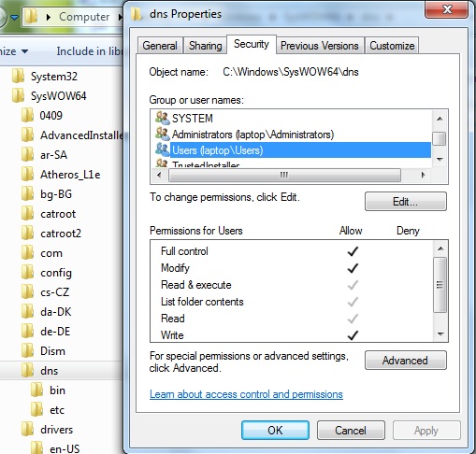The image size is (476, 454).
Task: Open the Previous Versions tab
Action: tap(320, 46)
